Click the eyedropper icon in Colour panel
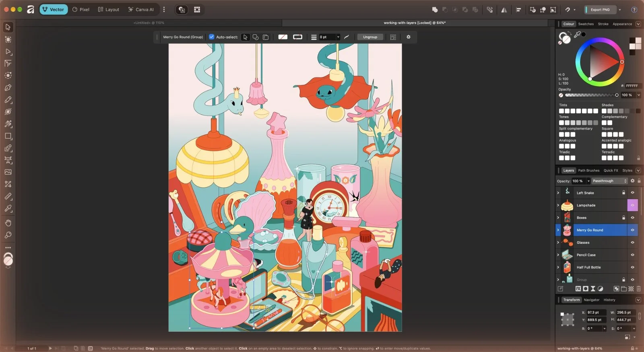The image size is (644, 352). tap(577, 35)
